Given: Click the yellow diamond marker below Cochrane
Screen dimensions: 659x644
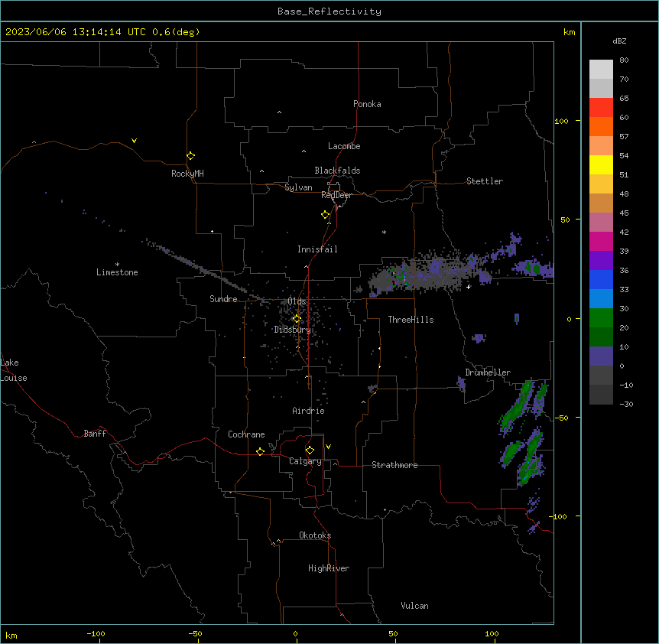Looking at the screenshot, I should pyautogui.click(x=260, y=451).
